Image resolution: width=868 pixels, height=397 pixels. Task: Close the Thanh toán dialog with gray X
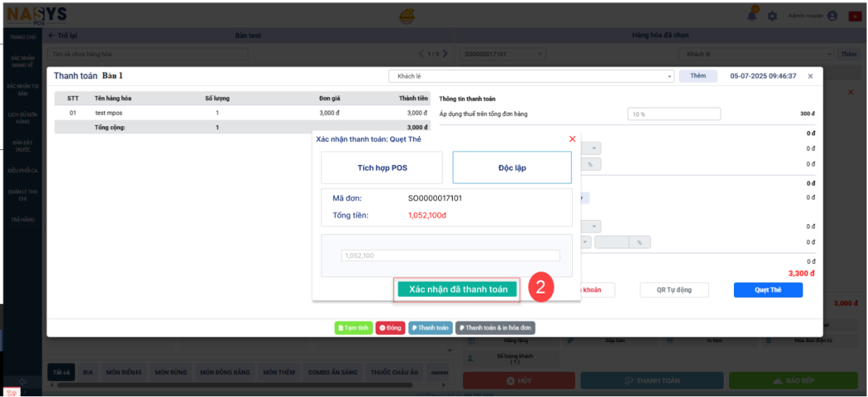click(810, 76)
